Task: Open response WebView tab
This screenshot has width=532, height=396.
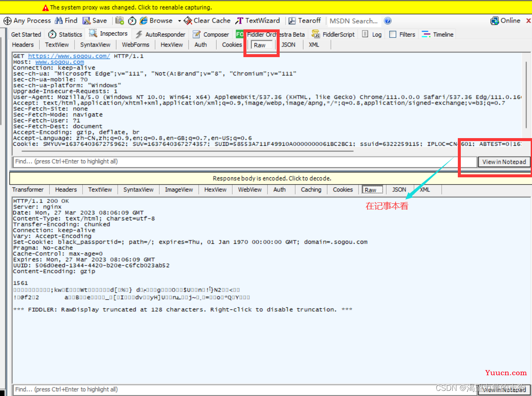Action: [x=250, y=190]
